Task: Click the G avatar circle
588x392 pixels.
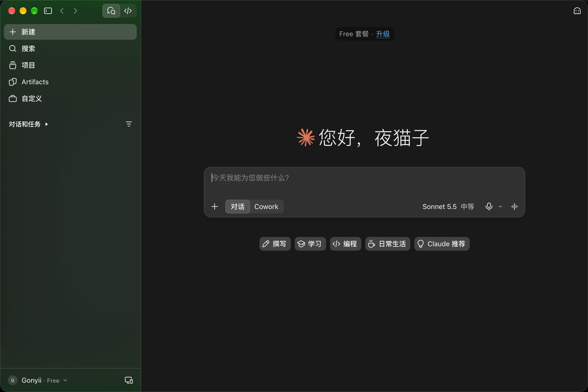Action: tap(13, 380)
